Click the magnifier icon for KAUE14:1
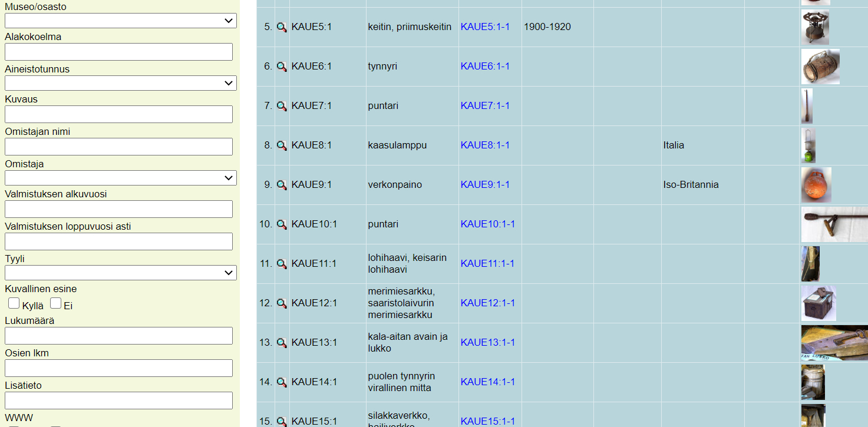This screenshot has width=868, height=427. pyautogui.click(x=282, y=382)
